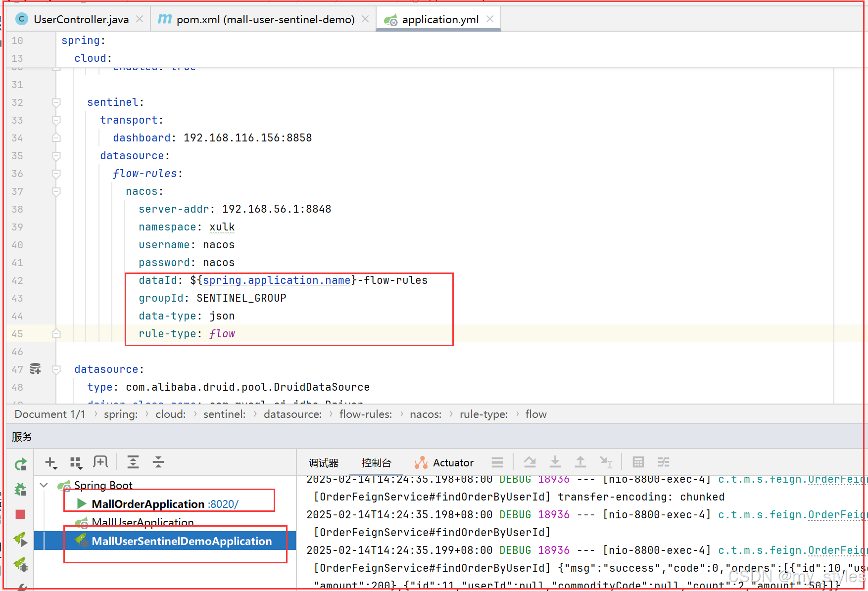Collapse the transport block on line 33
Screen dimensions: 868x591
pos(56,120)
